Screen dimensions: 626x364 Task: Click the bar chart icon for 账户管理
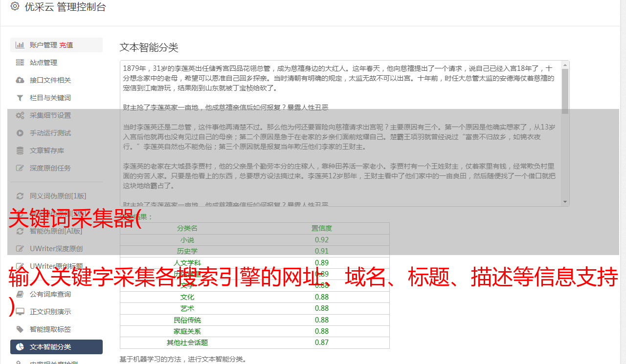(20, 45)
